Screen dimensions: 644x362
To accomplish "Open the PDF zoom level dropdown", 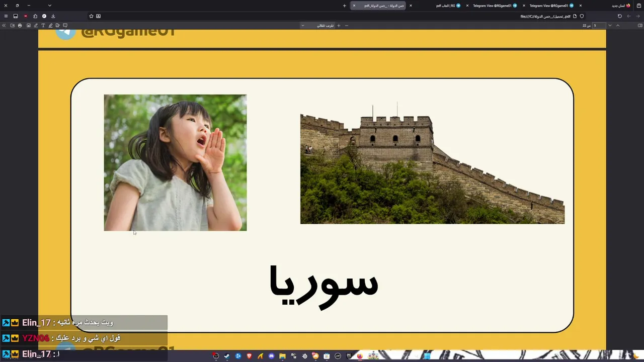I will click(x=317, y=25).
